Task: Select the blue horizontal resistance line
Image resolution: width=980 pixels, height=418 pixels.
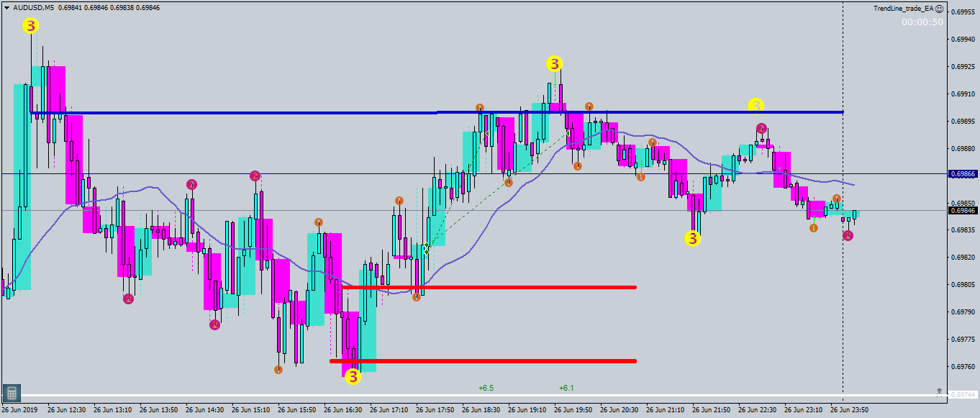Action: pos(437,112)
